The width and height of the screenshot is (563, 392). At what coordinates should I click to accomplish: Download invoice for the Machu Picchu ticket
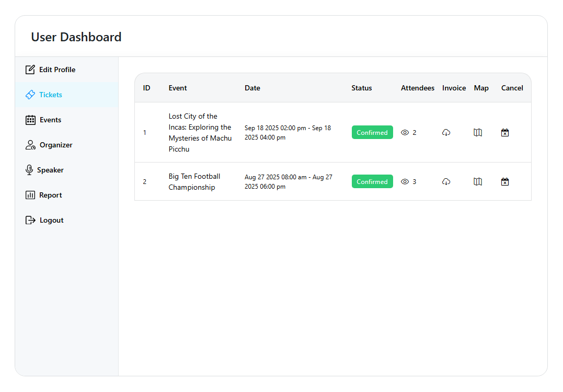click(x=446, y=132)
